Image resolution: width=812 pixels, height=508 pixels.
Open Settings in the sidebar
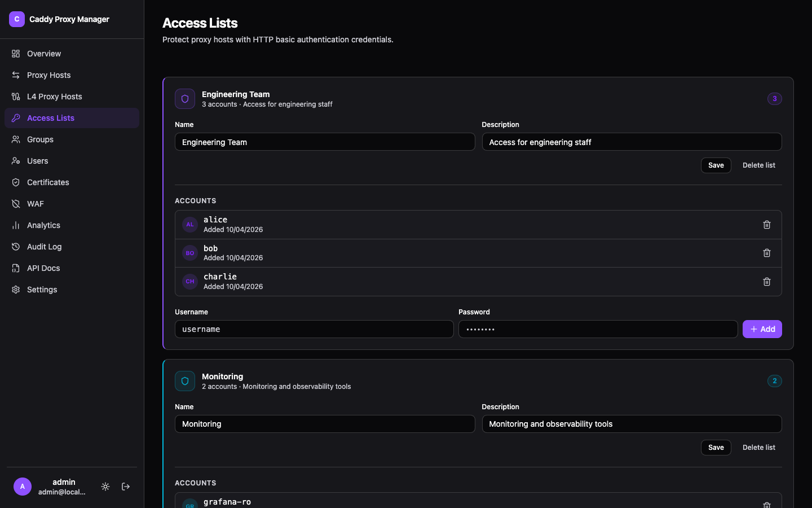click(x=42, y=290)
